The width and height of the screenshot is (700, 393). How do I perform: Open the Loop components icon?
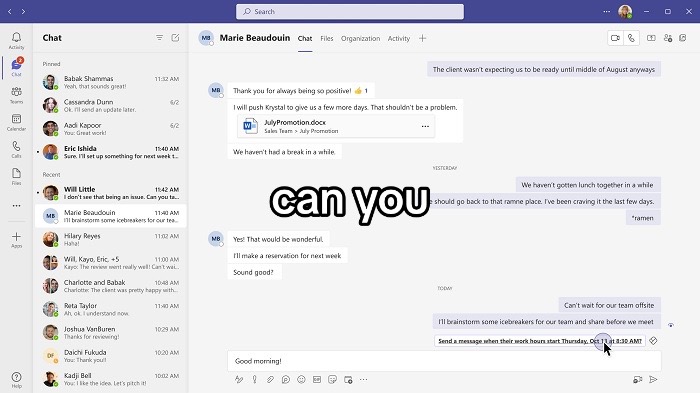click(286, 380)
